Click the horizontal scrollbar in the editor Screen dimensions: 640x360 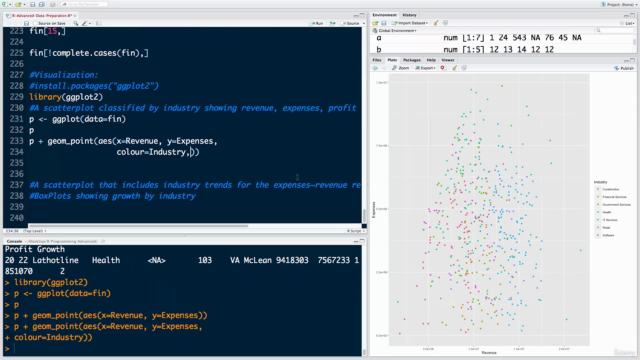pyautogui.click(x=138, y=226)
